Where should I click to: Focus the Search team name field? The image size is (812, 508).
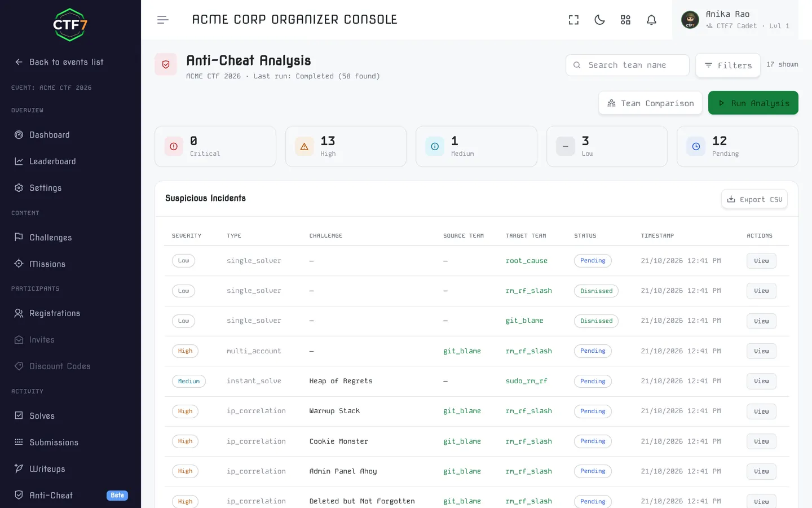click(627, 65)
